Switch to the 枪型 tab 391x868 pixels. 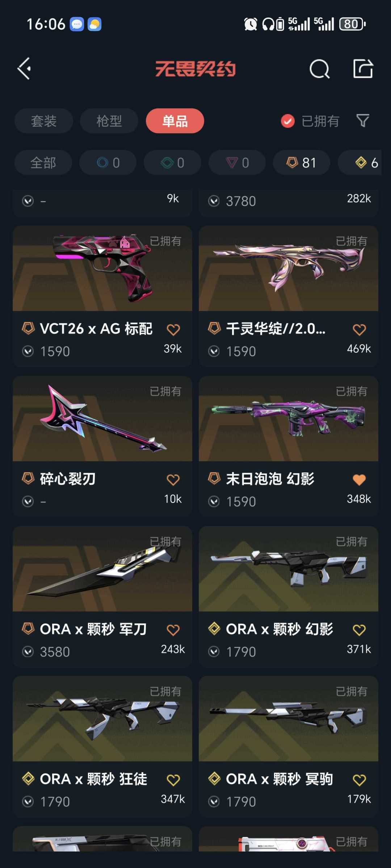pos(109,121)
